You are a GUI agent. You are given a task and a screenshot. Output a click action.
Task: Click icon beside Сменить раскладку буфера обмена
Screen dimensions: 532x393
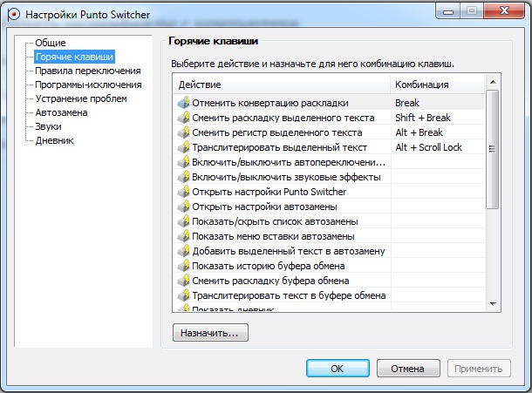point(183,281)
